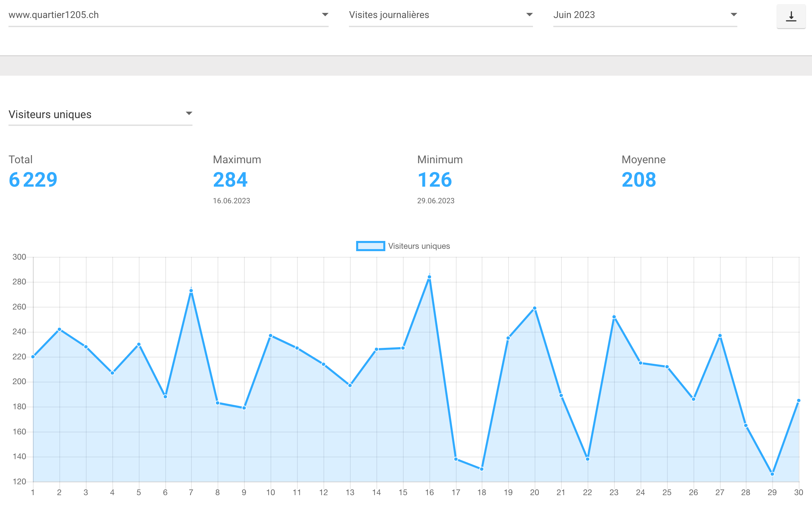
Task: Click the Moyenne value 208
Action: pyautogui.click(x=639, y=180)
